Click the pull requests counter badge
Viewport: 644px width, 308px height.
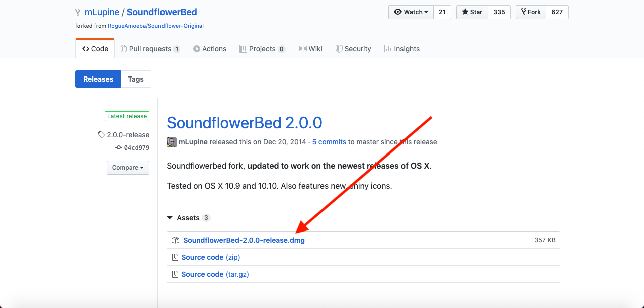[177, 49]
